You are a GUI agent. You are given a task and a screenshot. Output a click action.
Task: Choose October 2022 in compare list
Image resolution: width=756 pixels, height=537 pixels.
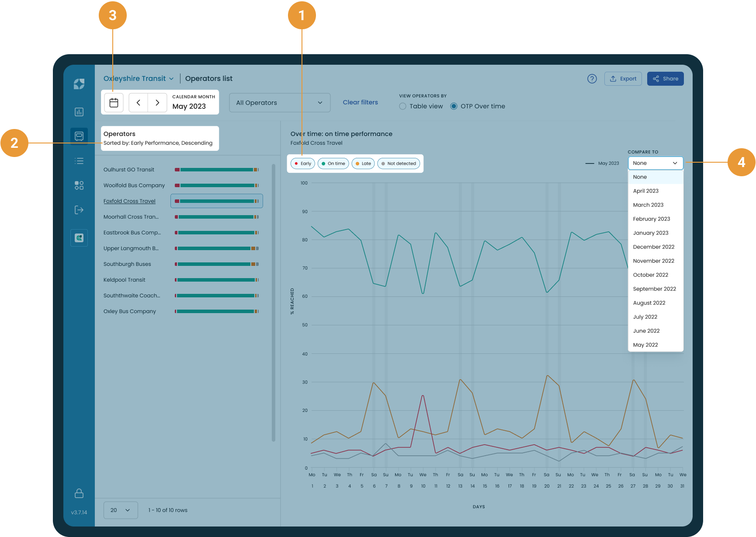coord(655,275)
